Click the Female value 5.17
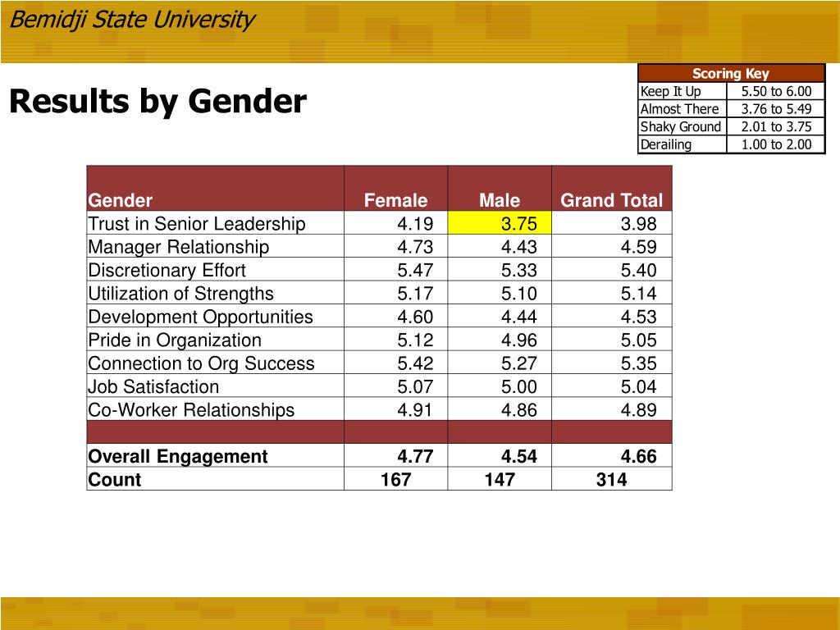 [414, 294]
